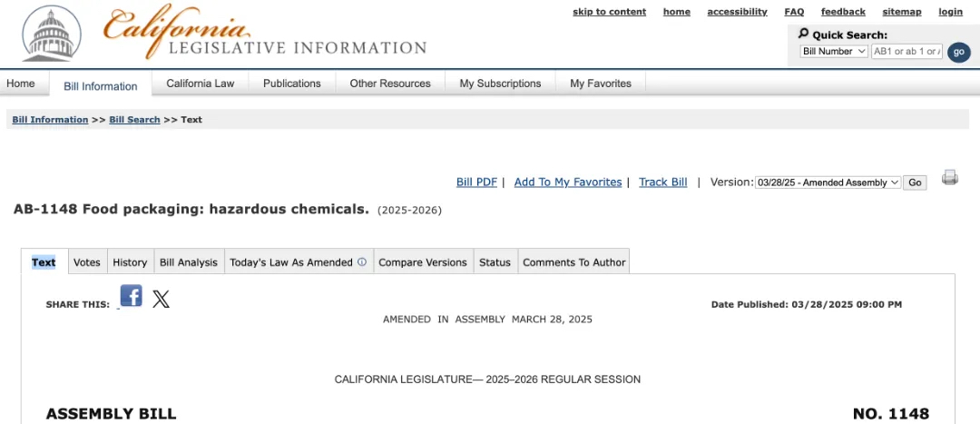Download the Bill PDF link
Image resolution: width=980 pixels, height=424 pixels.
(x=476, y=182)
